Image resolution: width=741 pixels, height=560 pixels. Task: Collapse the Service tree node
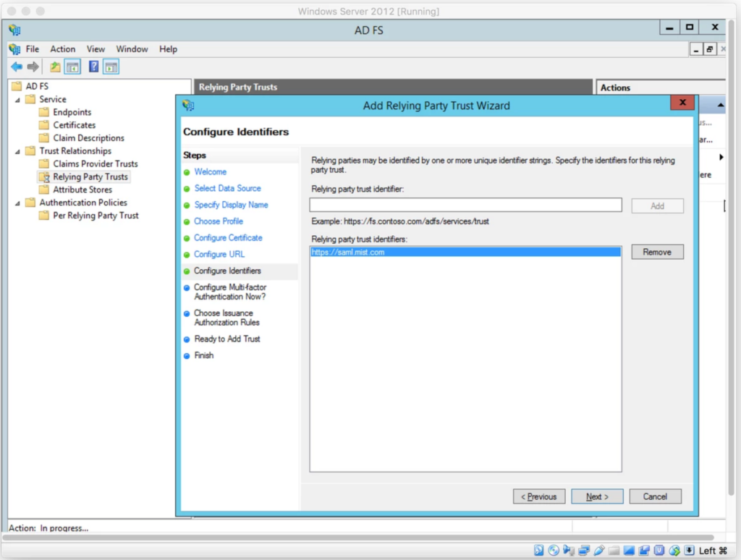pos(18,100)
